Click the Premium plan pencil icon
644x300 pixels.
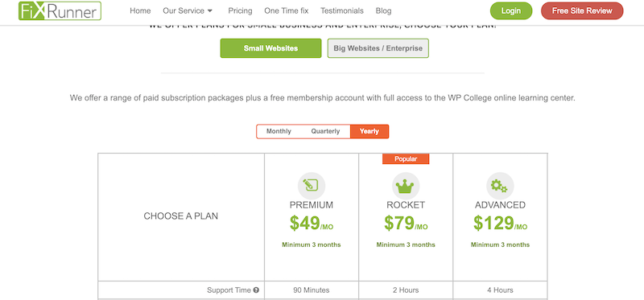[312, 186]
